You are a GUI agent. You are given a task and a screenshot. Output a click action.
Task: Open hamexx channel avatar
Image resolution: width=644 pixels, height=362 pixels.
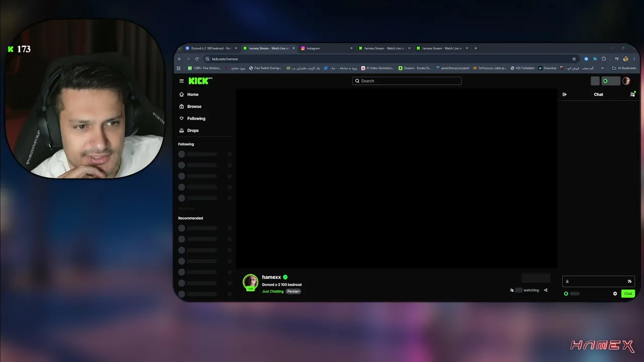251,282
